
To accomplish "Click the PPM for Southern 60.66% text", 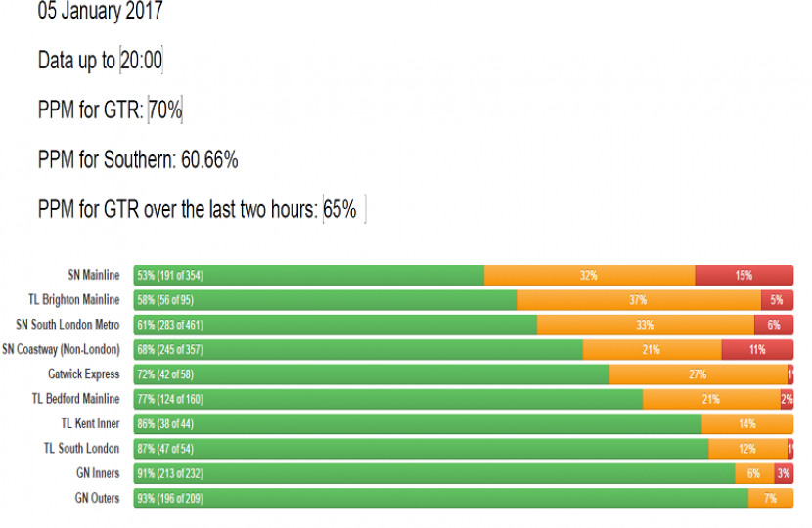I will [x=137, y=160].
